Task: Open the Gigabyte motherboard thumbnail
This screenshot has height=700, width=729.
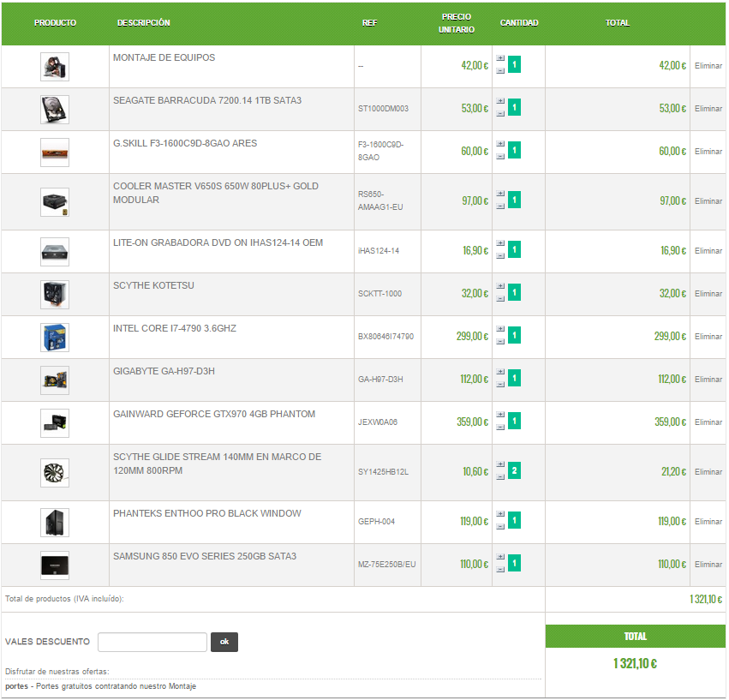Action: click(55, 380)
